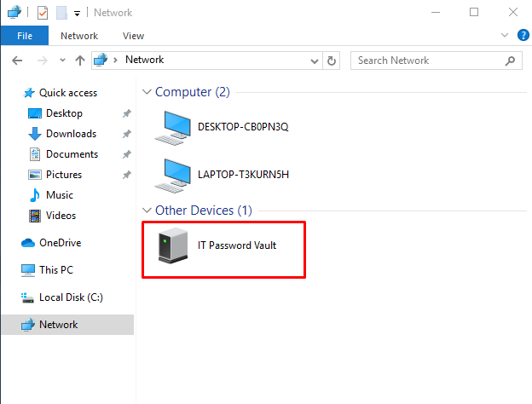Switch to the View ribbon tab
This screenshot has height=404, width=532.
[133, 36]
